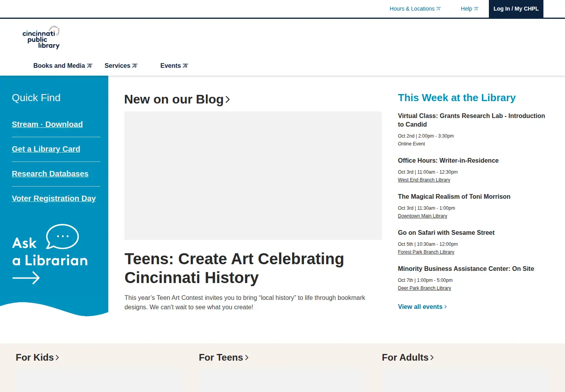Click the Ask a Librarian chat bubble icon
This screenshot has width=565, height=392.
pyautogui.click(x=62, y=236)
